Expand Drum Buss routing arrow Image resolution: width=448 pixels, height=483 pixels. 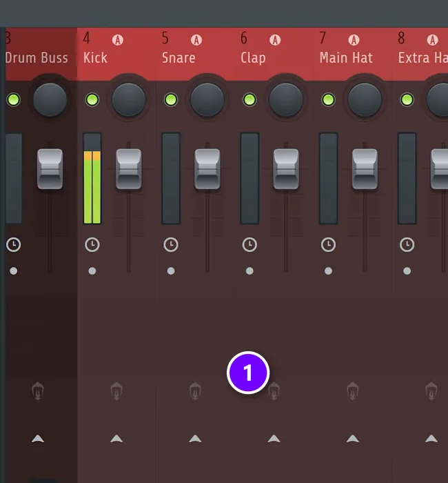tap(38, 439)
